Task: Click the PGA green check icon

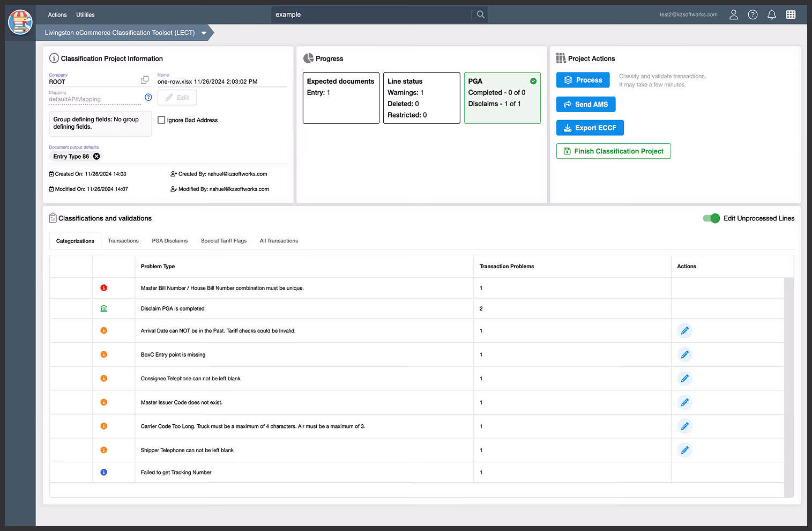Action: 533,81
